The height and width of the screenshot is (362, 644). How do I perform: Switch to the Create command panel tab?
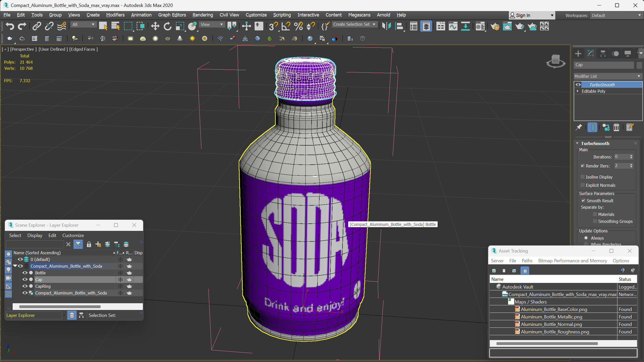coord(578,53)
